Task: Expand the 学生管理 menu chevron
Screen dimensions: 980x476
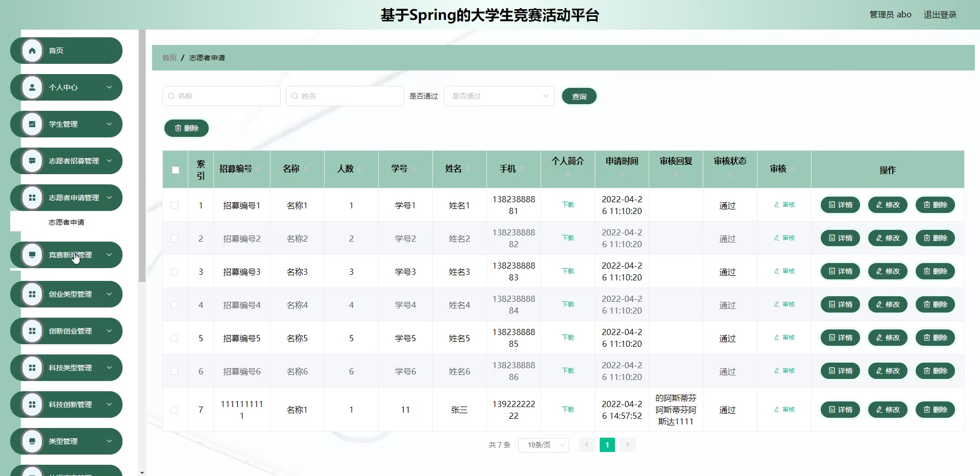Action: tap(109, 124)
